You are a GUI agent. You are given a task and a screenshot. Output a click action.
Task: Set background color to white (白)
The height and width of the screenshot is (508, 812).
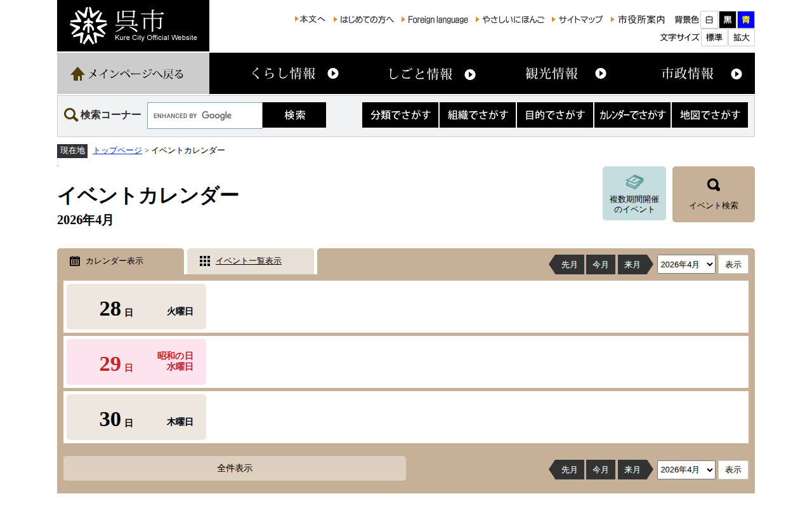(709, 20)
